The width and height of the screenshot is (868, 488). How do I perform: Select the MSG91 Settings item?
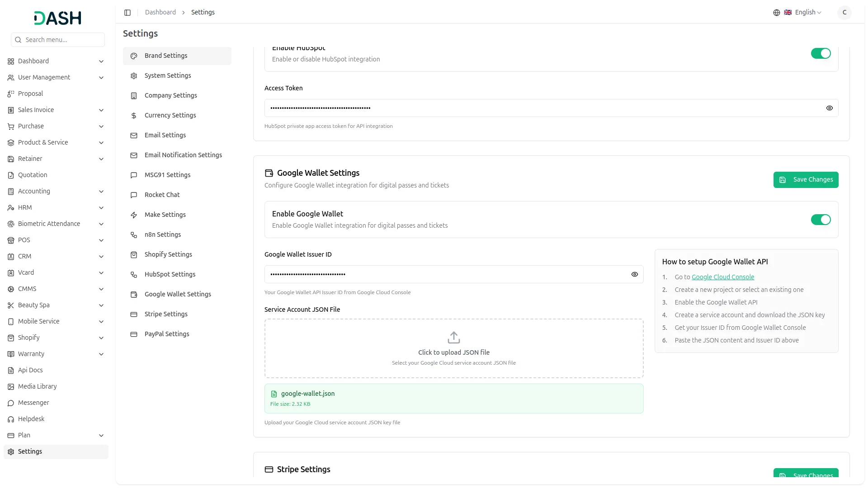tap(167, 175)
